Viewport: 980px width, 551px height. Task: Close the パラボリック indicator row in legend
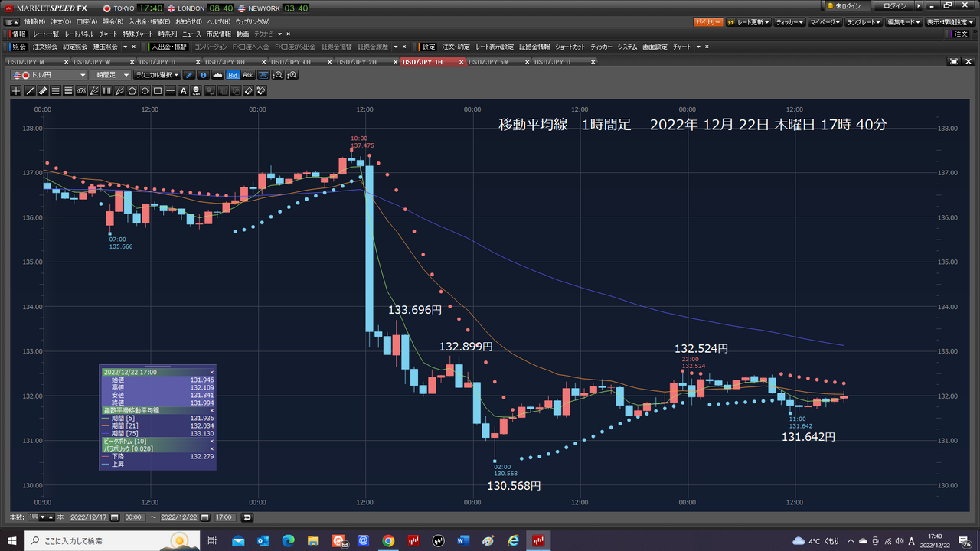coord(211,448)
